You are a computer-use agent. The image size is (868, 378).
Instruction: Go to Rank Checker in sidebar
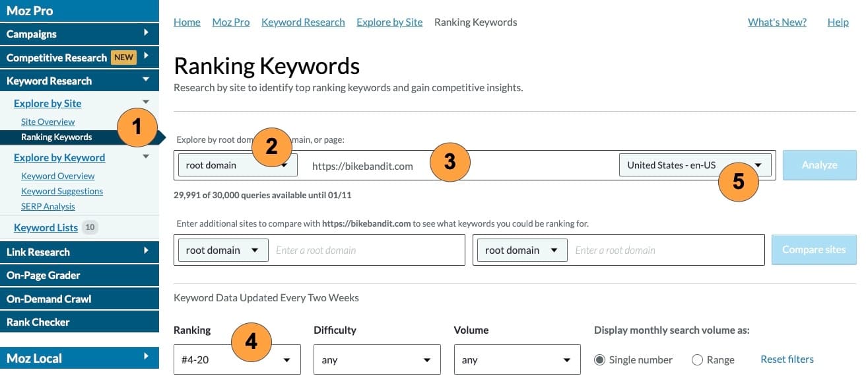tap(38, 322)
